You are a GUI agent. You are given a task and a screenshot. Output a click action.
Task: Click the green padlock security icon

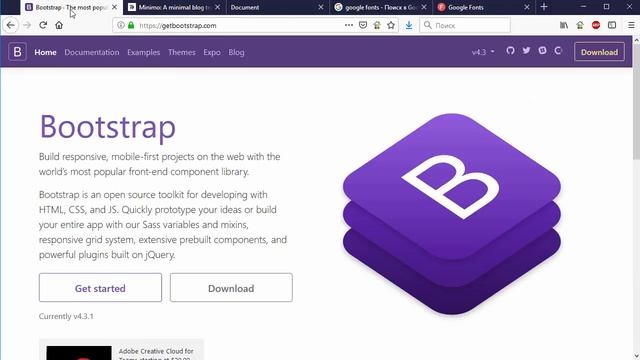pos(131,25)
